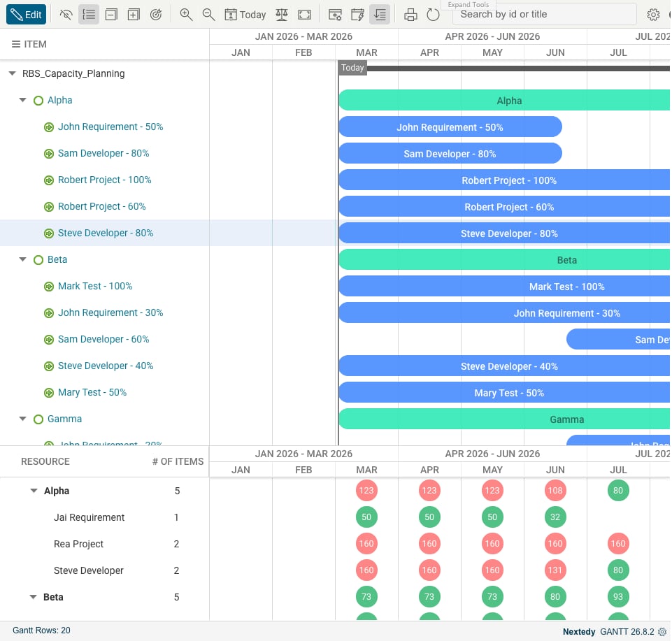Click the calendar lightning icon
672x641 pixels.
(x=357, y=15)
